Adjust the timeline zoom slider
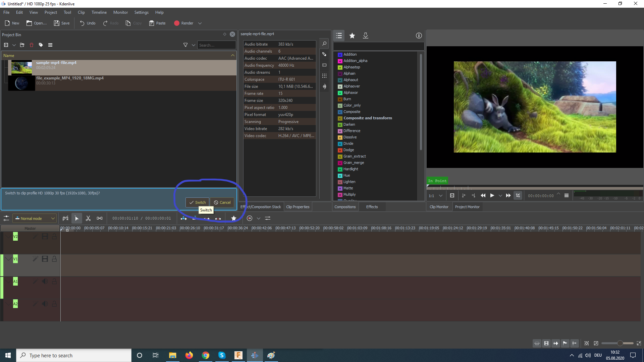644x362 pixels. click(620, 343)
